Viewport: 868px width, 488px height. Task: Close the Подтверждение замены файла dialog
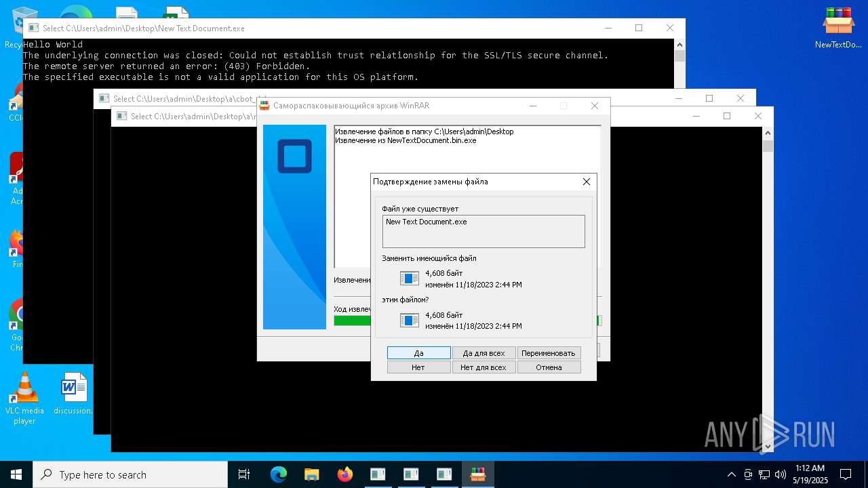tap(587, 182)
